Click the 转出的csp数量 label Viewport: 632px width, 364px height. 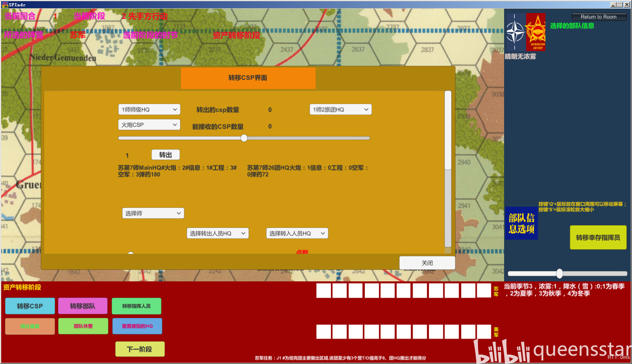tap(218, 110)
